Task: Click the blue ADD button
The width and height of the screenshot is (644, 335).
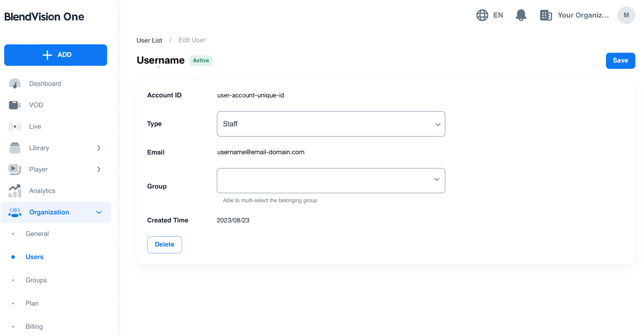Action: [x=56, y=55]
